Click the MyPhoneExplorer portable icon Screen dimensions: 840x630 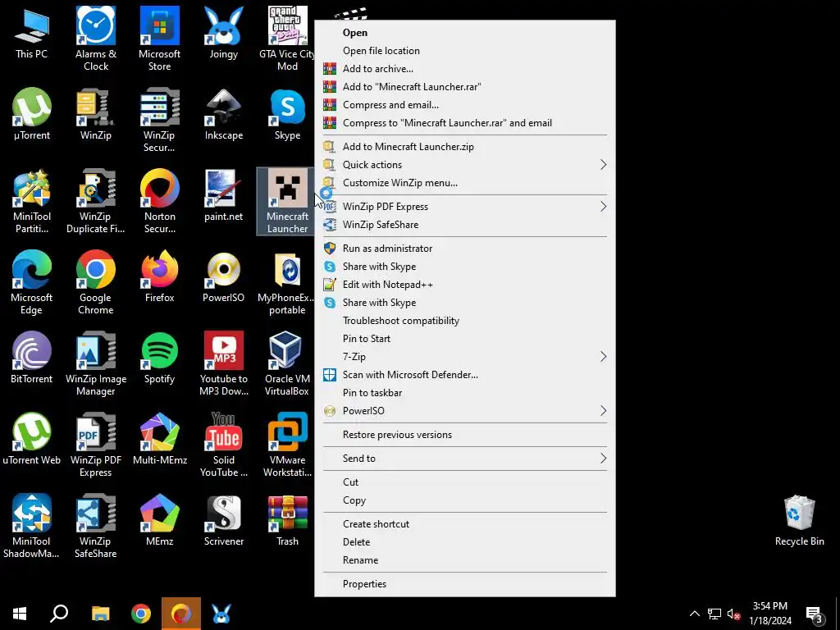point(287,283)
